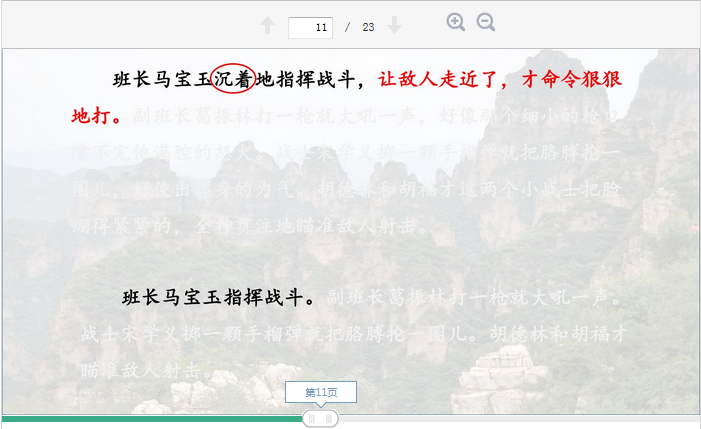Image resolution: width=701 pixels, height=429 pixels.
Task: Click faded text 副班长葛振林 in top paragraph
Action: pyautogui.click(x=193, y=116)
